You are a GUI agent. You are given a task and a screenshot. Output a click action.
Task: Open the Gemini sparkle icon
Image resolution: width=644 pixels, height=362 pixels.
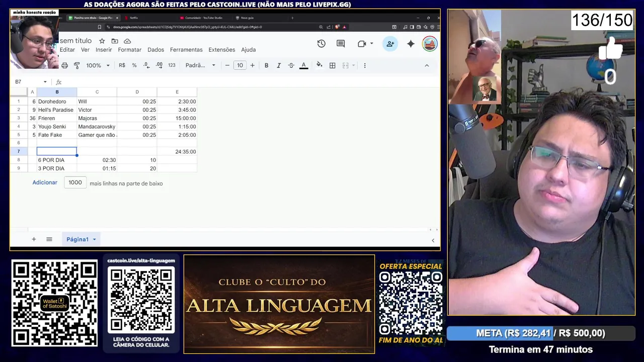(x=411, y=44)
